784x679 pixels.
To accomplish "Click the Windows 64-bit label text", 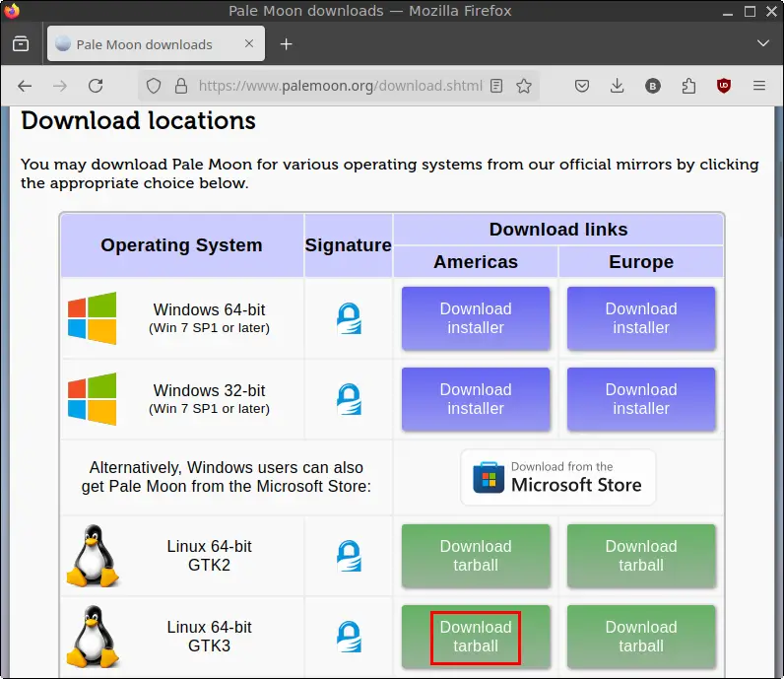I will click(209, 309).
